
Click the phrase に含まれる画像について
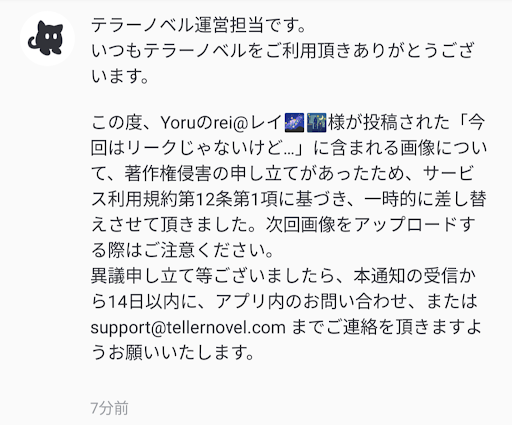400,148
